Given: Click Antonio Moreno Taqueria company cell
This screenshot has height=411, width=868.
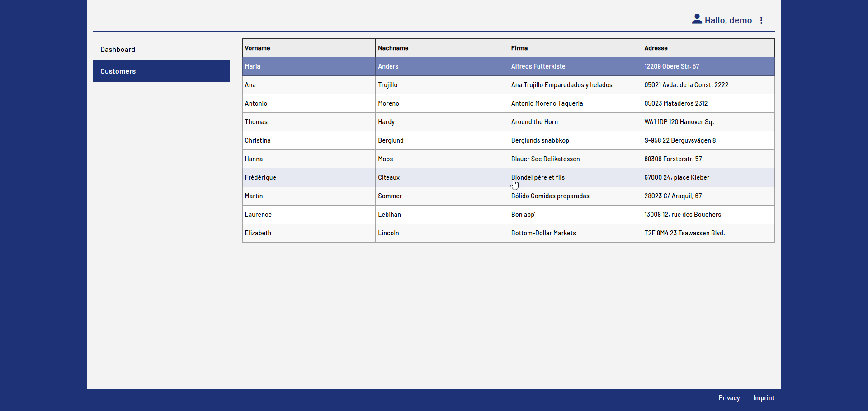Looking at the screenshot, I should 547,103.
